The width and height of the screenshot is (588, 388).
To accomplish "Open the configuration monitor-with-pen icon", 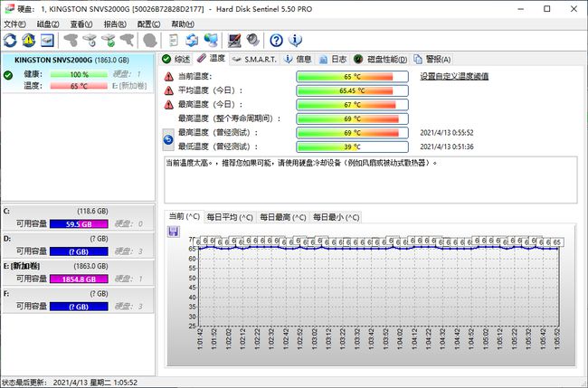I will pyautogui.click(x=234, y=40).
